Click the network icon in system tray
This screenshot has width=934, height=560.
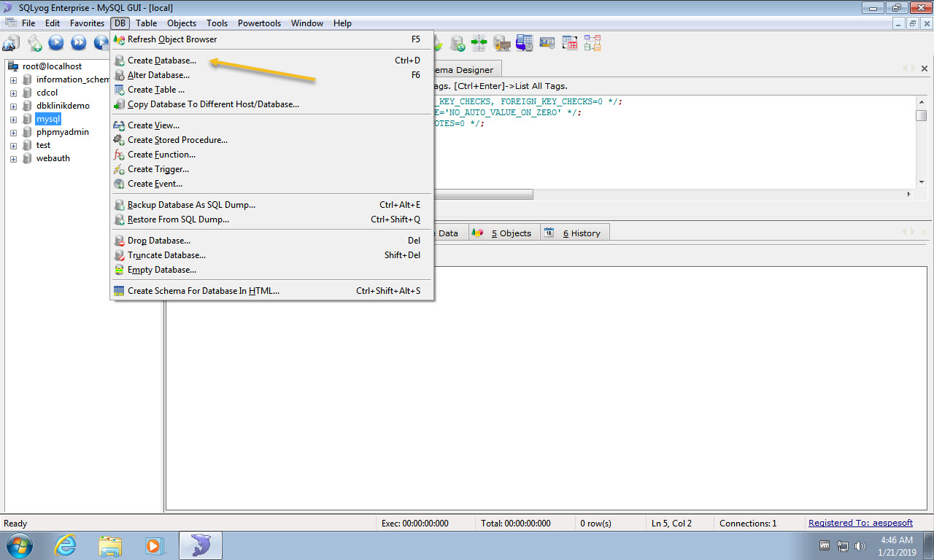pos(843,545)
